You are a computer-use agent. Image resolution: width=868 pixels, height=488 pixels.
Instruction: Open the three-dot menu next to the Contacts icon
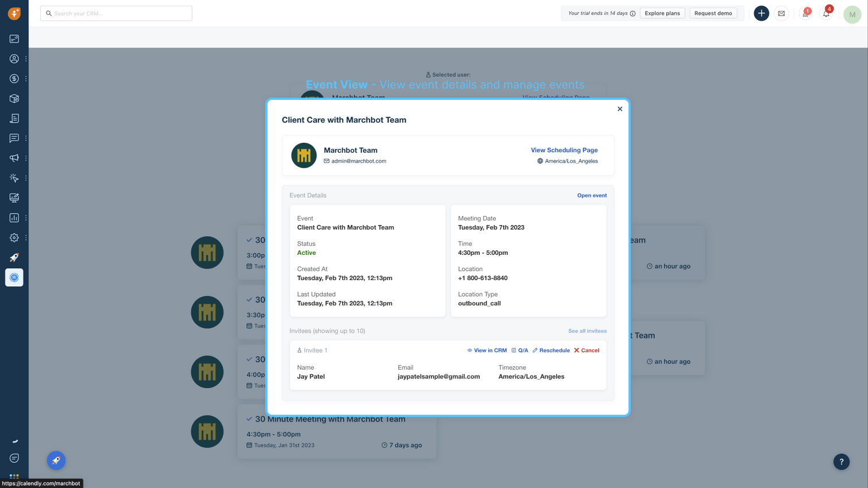25,58
